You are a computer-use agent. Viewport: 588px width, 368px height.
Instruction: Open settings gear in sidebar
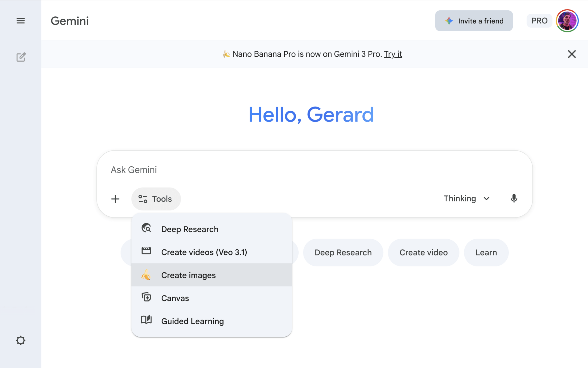(21, 340)
